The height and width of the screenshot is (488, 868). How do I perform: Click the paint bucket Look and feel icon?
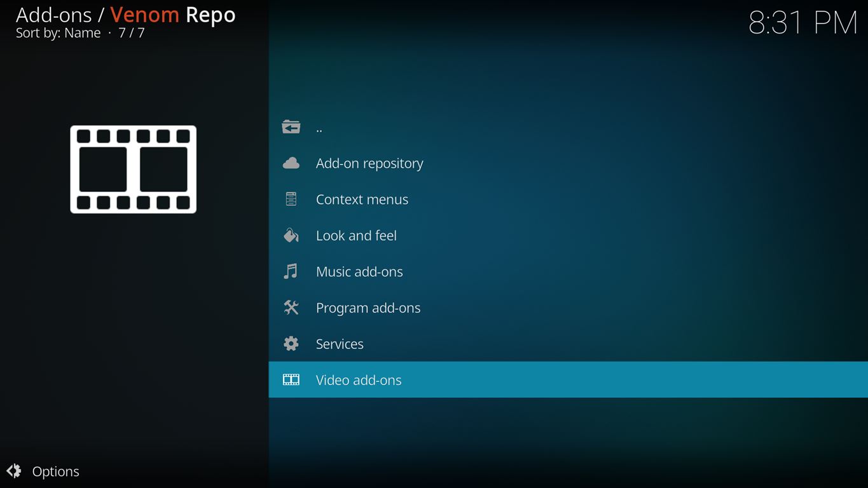(291, 236)
